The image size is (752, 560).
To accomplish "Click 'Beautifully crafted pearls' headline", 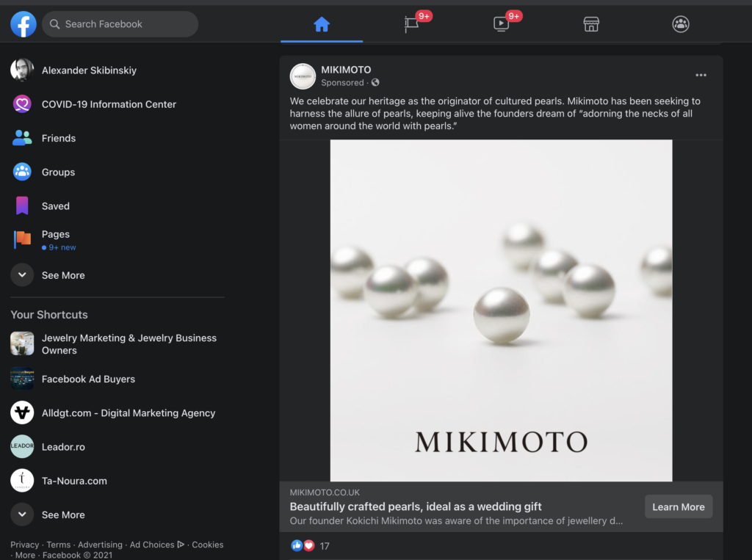I will click(x=416, y=506).
